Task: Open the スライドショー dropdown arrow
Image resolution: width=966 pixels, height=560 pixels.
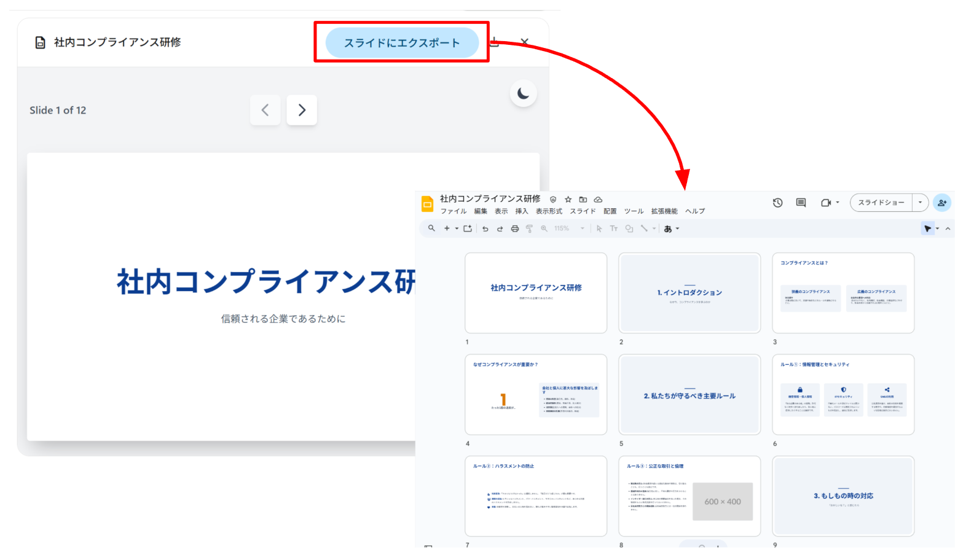Action: [920, 203]
